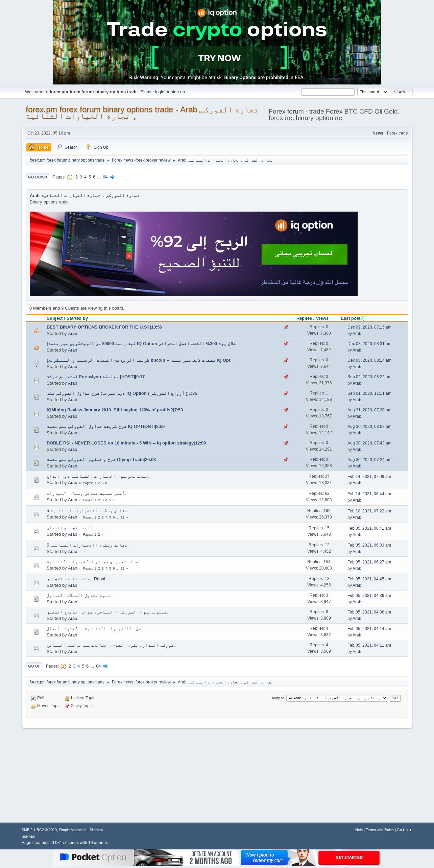Open the Help link in footer
Screen dimensions: 434x868
(359, 830)
